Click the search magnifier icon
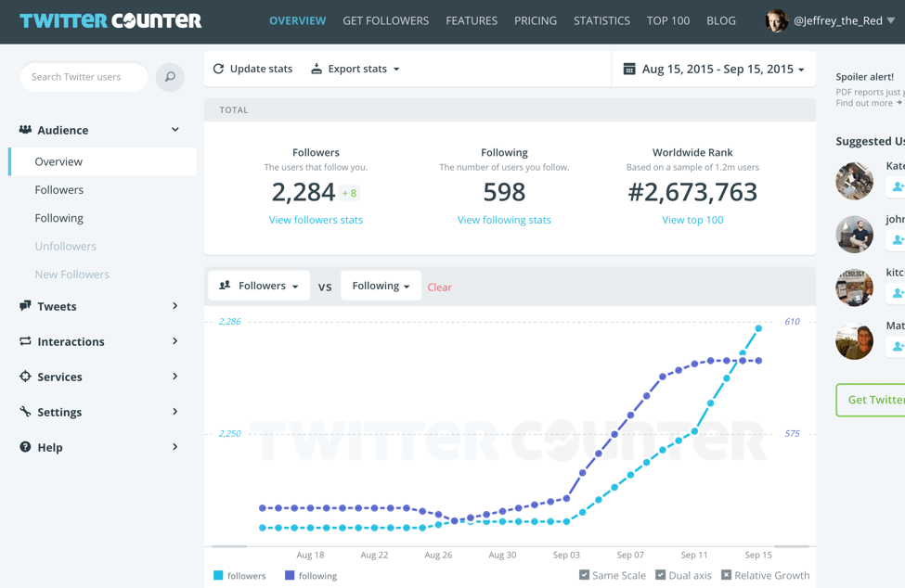 169,77
